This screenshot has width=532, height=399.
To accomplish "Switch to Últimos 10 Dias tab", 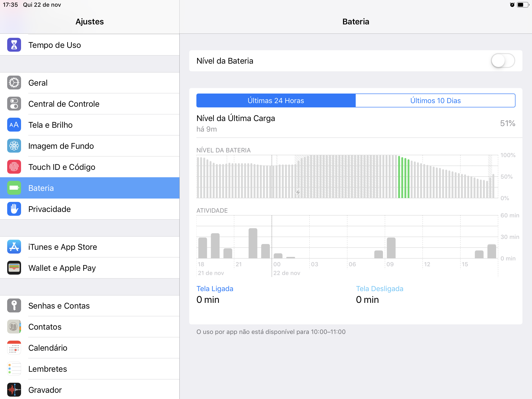I will [435, 100].
